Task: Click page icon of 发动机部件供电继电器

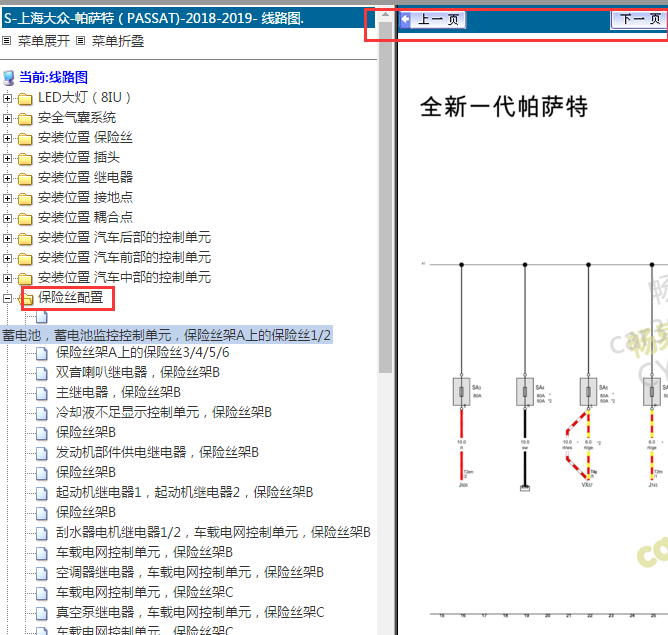Action: click(x=42, y=453)
